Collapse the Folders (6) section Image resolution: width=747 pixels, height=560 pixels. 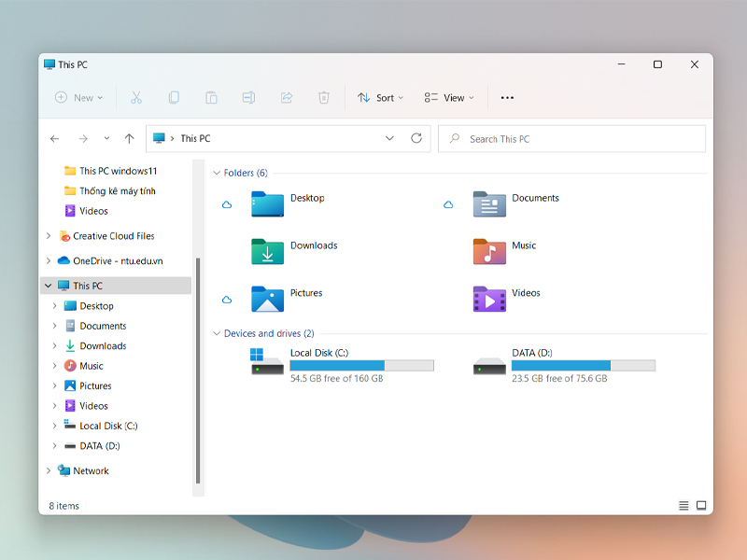[217, 173]
